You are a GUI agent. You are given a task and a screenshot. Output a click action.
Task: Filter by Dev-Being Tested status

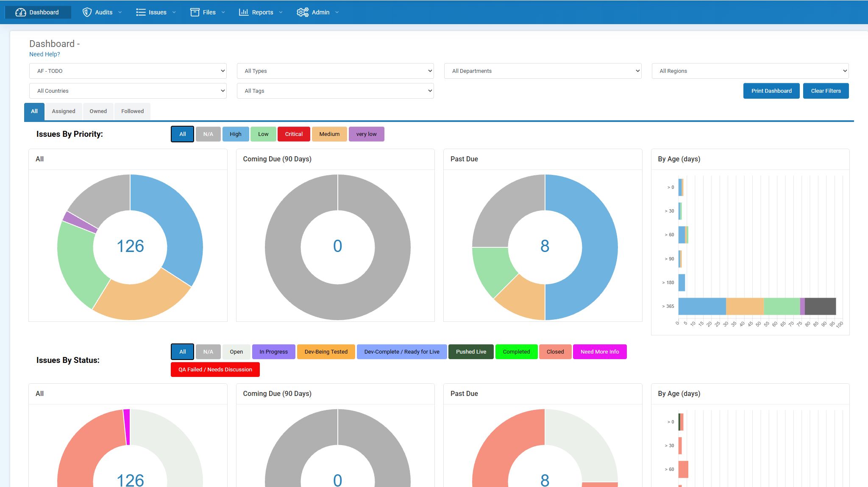pyautogui.click(x=326, y=352)
